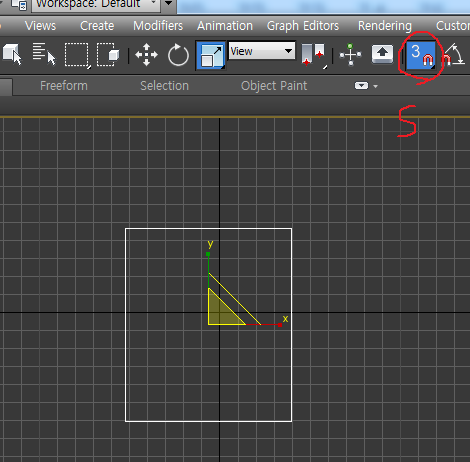The height and width of the screenshot is (462, 470).
Task: Activate the Select and Scale tool
Action: coord(211,56)
